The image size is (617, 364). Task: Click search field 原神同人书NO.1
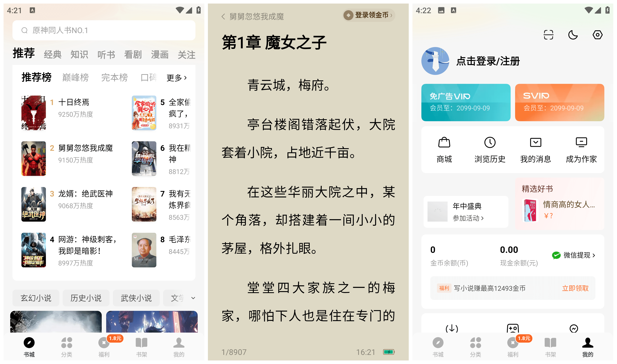click(104, 30)
